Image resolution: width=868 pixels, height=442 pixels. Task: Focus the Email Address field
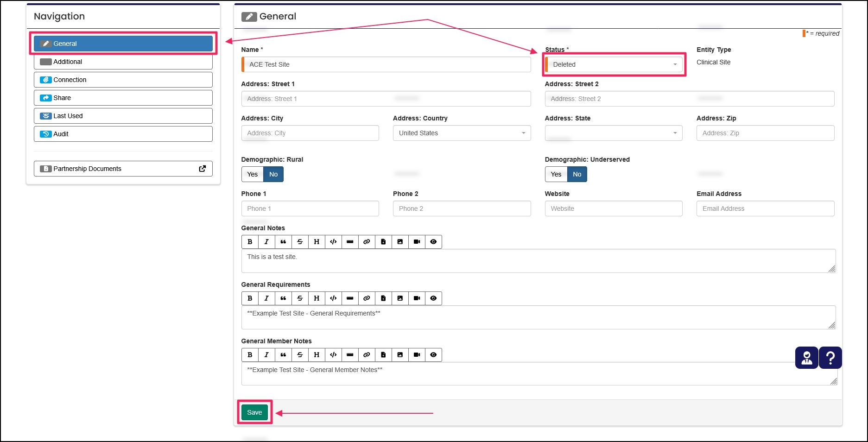point(766,208)
